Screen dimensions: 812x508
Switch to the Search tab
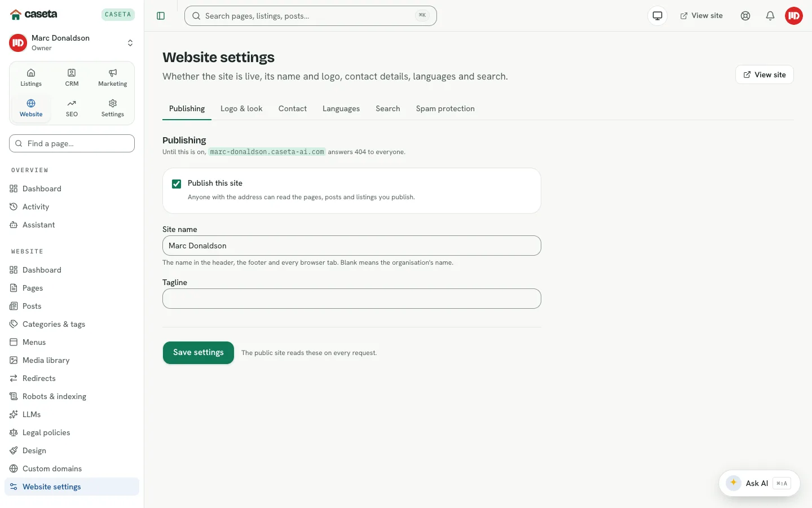(388, 108)
